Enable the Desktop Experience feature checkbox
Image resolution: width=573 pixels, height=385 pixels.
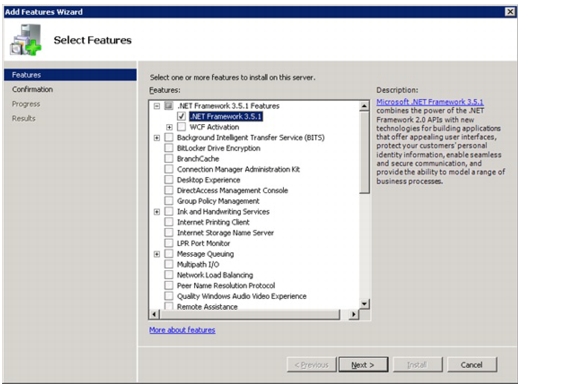(x=169, y=180)
